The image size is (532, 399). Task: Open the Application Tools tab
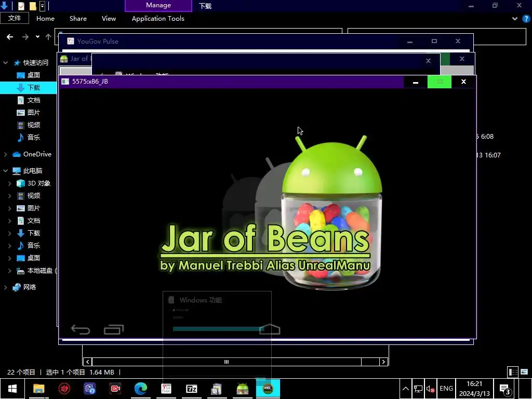(x=158, y=19)
